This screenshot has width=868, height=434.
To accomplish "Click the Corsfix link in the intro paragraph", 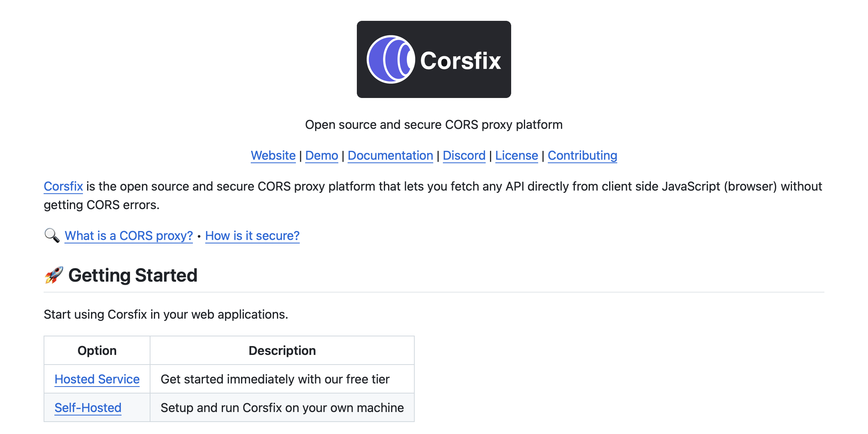I will (63, 186).
